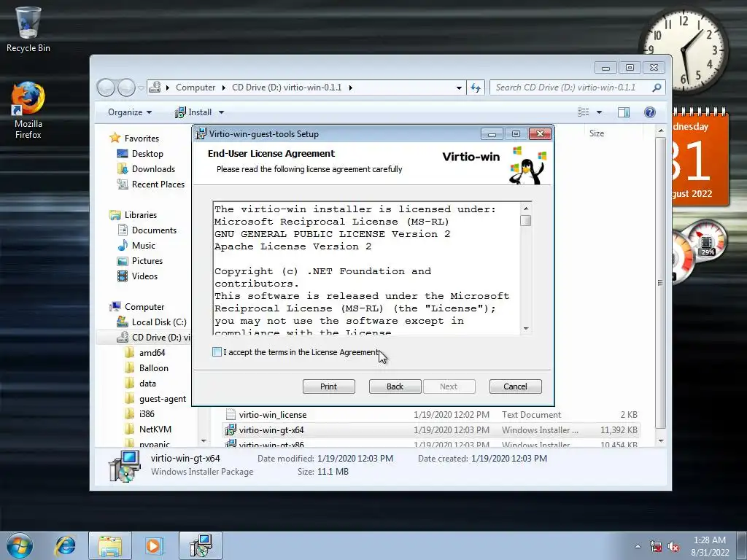Viewport: 747px width, 560px height.
Task: Click the license text scrollbar down arrow
Action: [x=526, y=328]
